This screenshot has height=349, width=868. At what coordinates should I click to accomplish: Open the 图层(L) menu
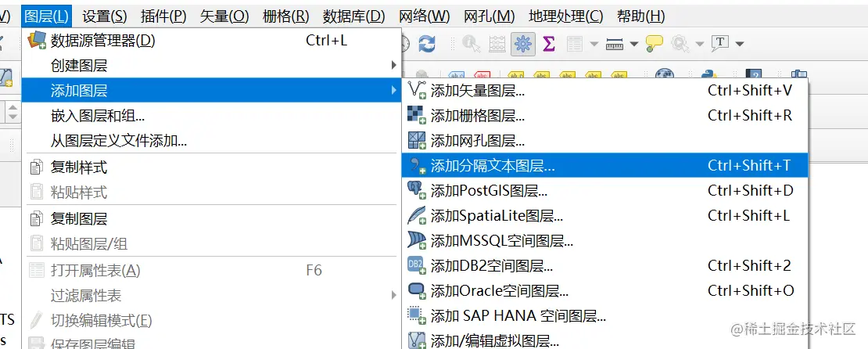coord(46,16)
